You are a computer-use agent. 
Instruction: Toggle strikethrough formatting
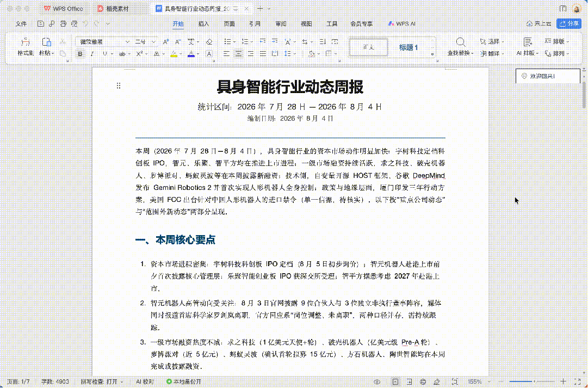(122, 54)
